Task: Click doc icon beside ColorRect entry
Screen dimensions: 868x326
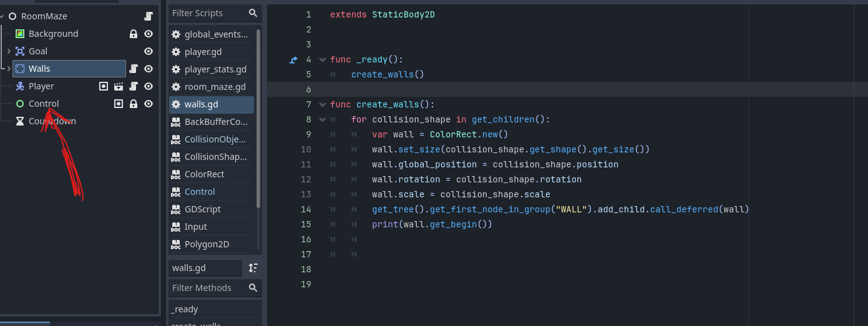Action: [176, 174]
